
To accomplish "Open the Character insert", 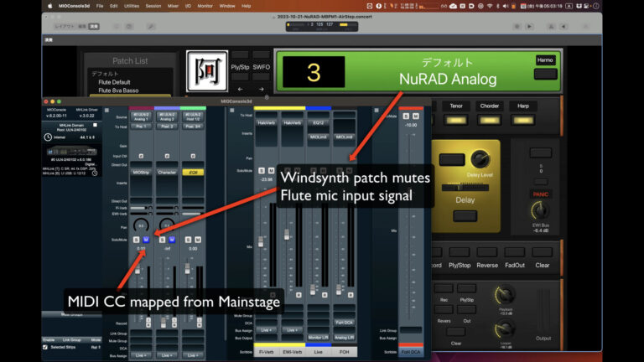I will (167, 173).
